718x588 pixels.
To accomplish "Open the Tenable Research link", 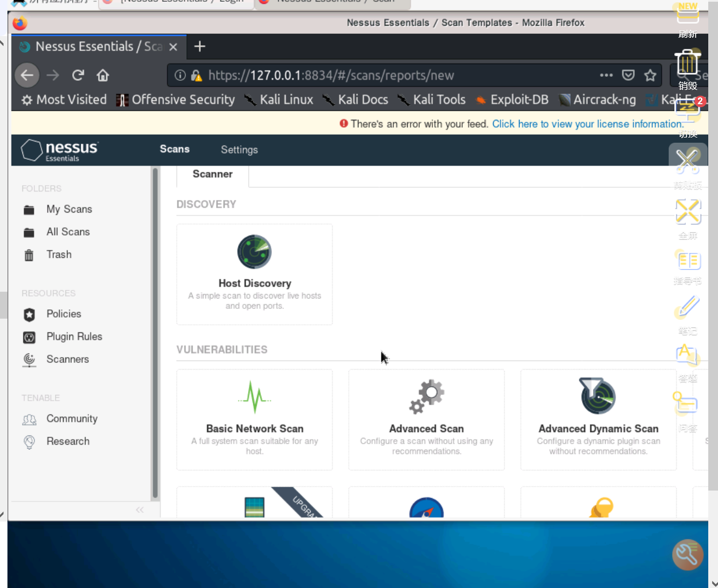I will [x=68, y=441].
